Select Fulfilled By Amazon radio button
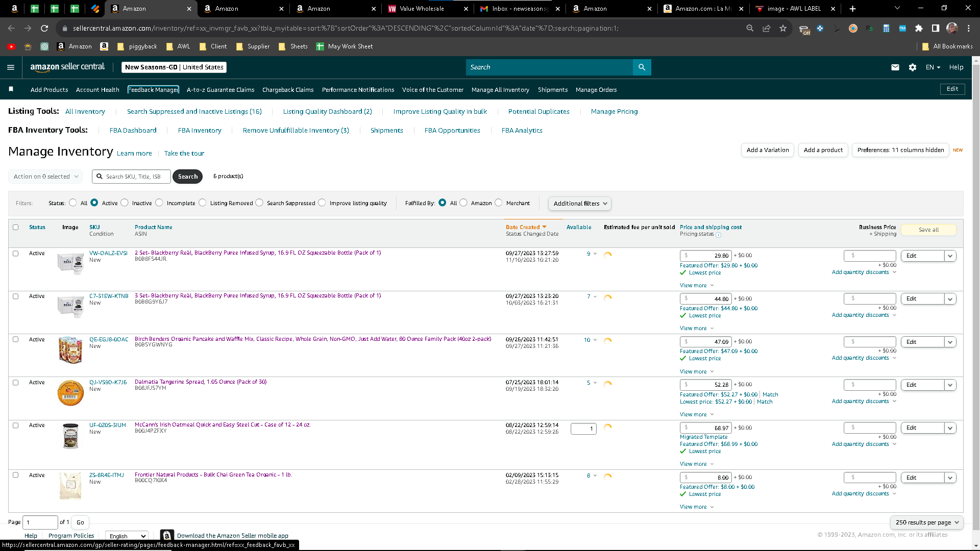This screenshot has width=980, height=551. [x=463, y=203]
